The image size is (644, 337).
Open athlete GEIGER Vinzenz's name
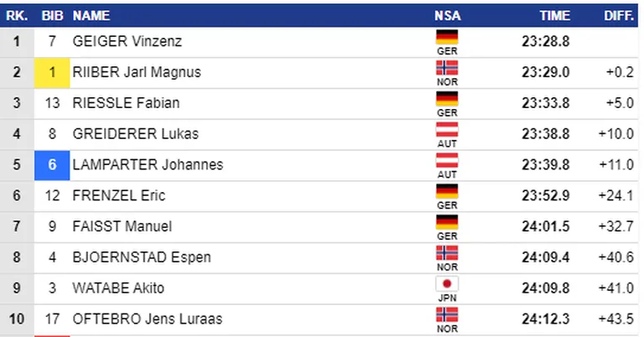127,41
